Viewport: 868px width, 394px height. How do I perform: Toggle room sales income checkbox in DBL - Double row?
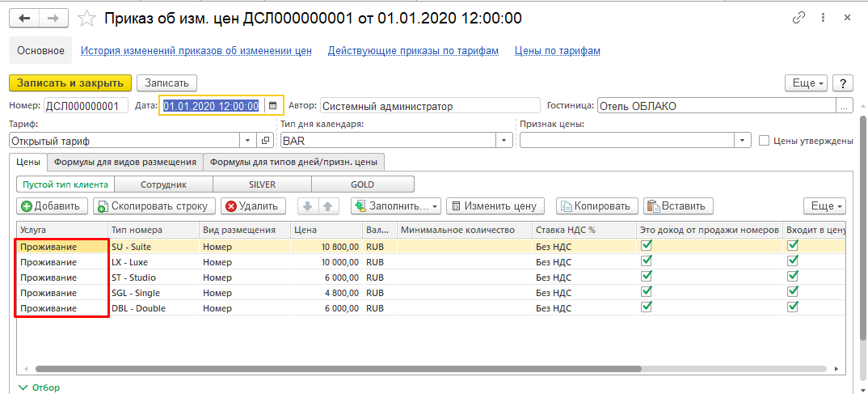[646, 307]
